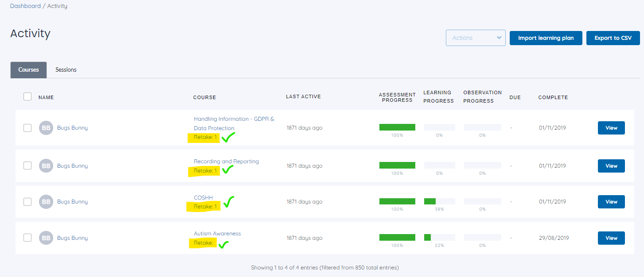This screenshot has height=277, width=644.
Task: Select the Courses tab
Action: (x=28, y=70)
